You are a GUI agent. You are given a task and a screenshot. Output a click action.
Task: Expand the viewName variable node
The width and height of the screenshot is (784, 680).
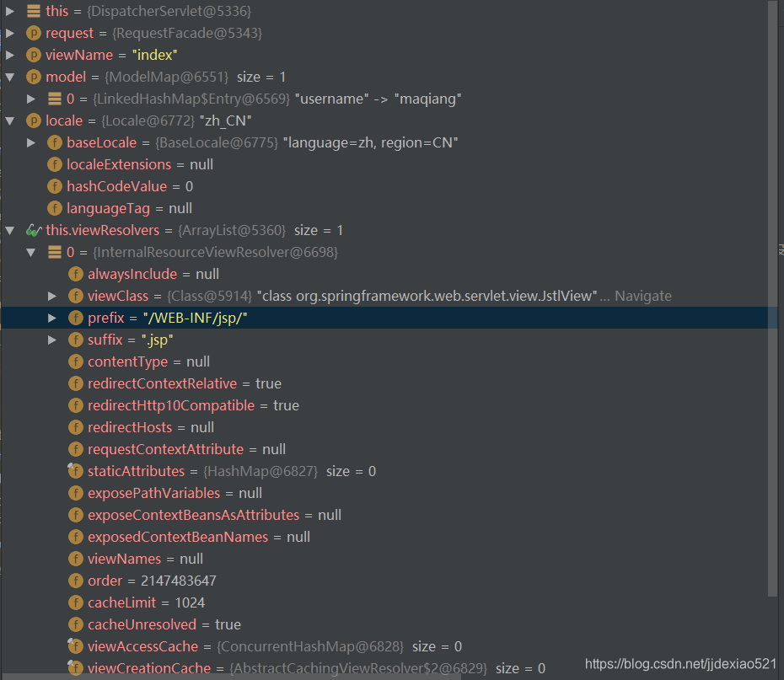(x=9, y=55)
